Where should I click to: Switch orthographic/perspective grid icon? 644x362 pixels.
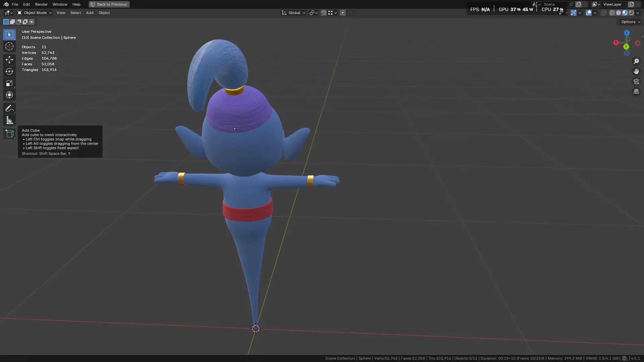[636, 92]
